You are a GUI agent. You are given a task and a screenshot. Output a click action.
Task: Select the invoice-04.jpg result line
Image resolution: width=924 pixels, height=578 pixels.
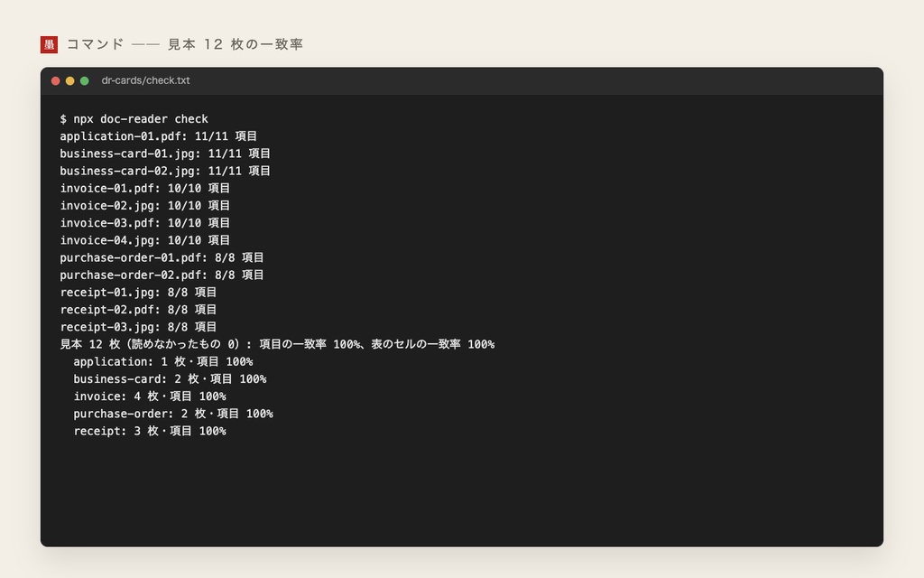[x=145, y=240]
